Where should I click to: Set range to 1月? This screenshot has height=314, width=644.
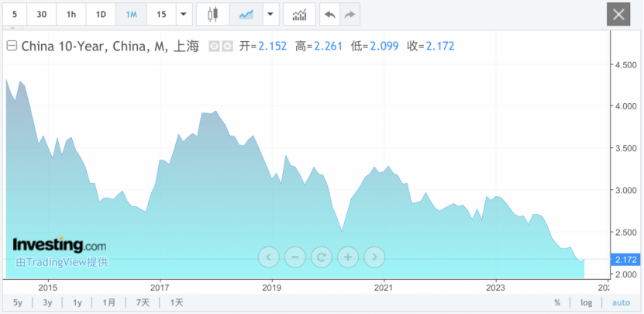108,303
